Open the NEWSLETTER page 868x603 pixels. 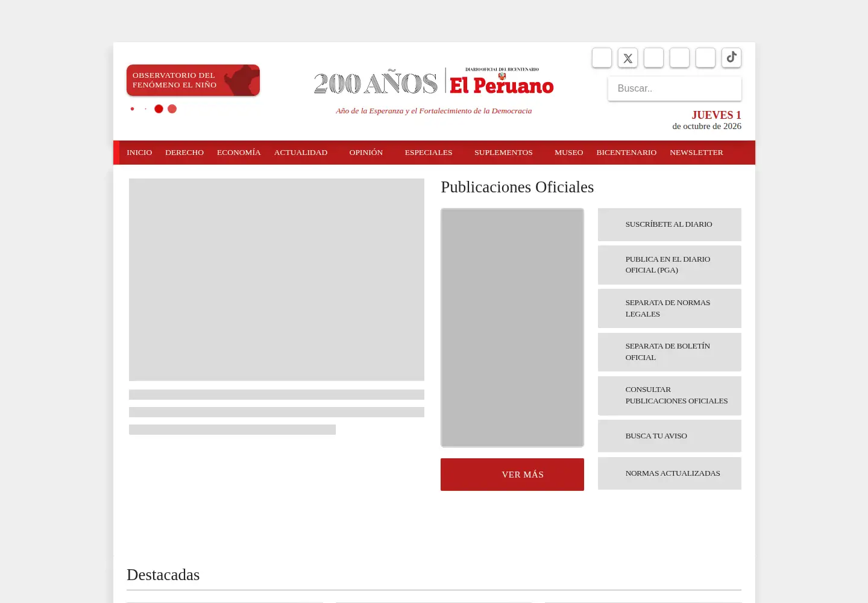click(x=696, y=153)
